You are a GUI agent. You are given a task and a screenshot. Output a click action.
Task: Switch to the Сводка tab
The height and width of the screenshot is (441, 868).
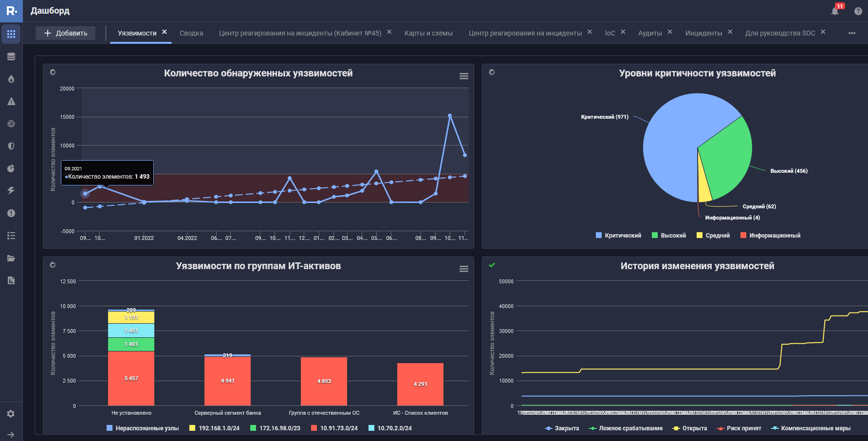pos(191,33)
